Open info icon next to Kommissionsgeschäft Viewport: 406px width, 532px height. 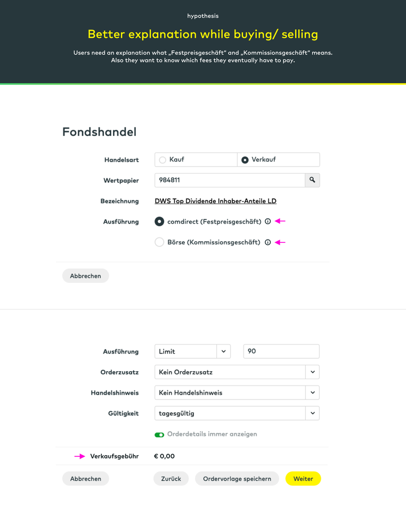[x=268, y=242]
